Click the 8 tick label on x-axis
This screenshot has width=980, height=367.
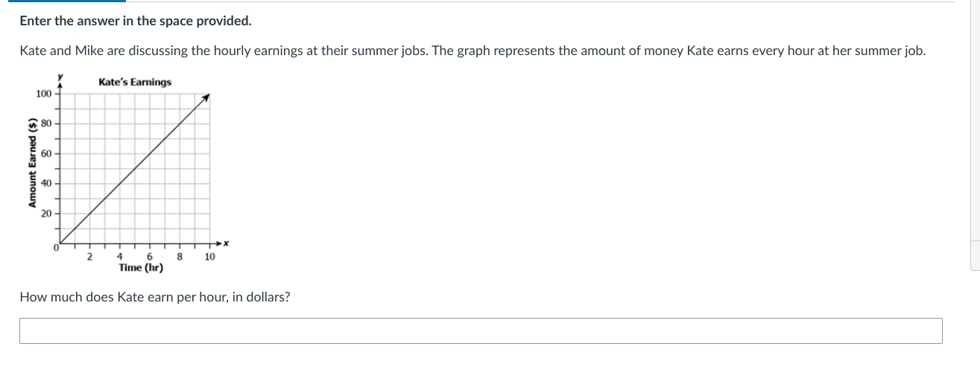pyautogui.click(x=180, y=257)
